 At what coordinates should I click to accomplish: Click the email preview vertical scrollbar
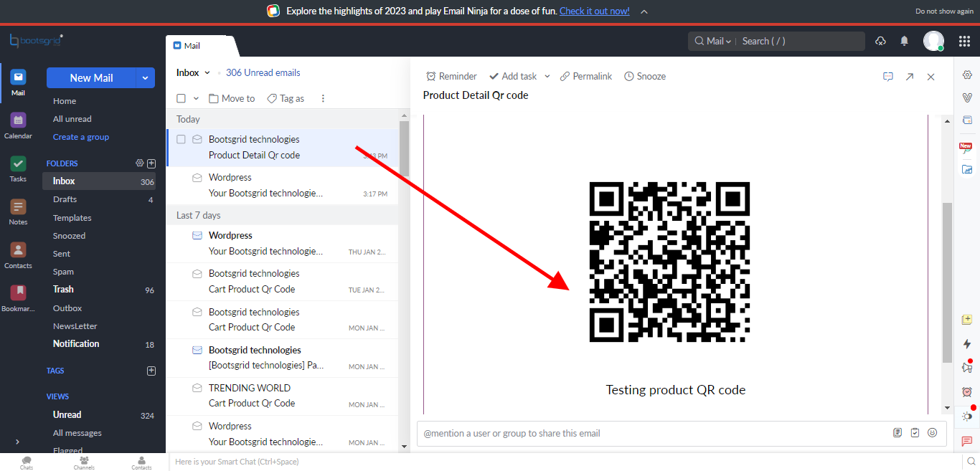[947, 282]
